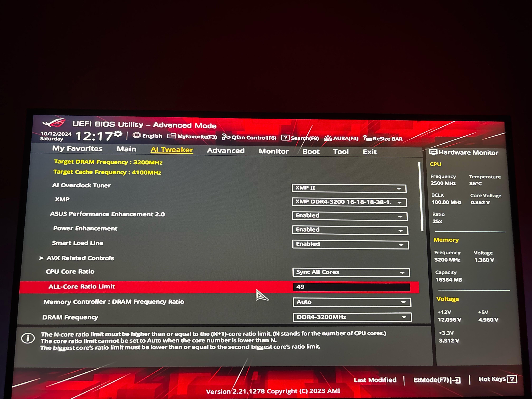
Task: Open the Ai Overclock Tuner dropdown
Action: click(x=349, y=188)
